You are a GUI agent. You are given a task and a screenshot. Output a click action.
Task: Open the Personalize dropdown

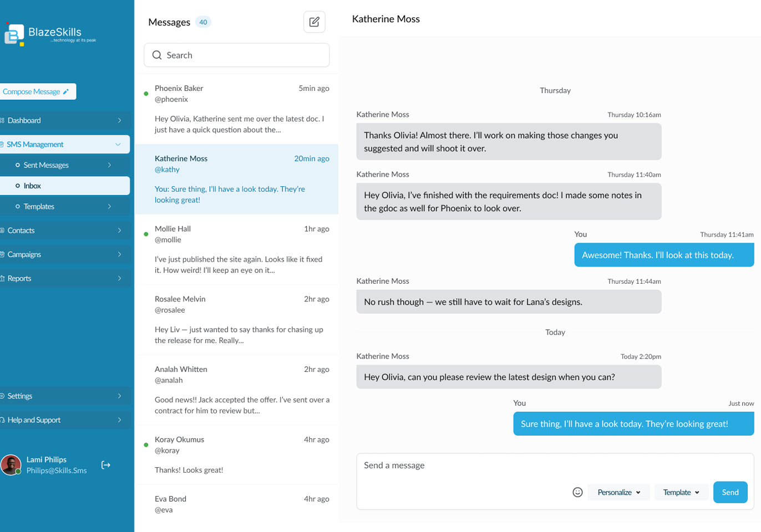618,492
